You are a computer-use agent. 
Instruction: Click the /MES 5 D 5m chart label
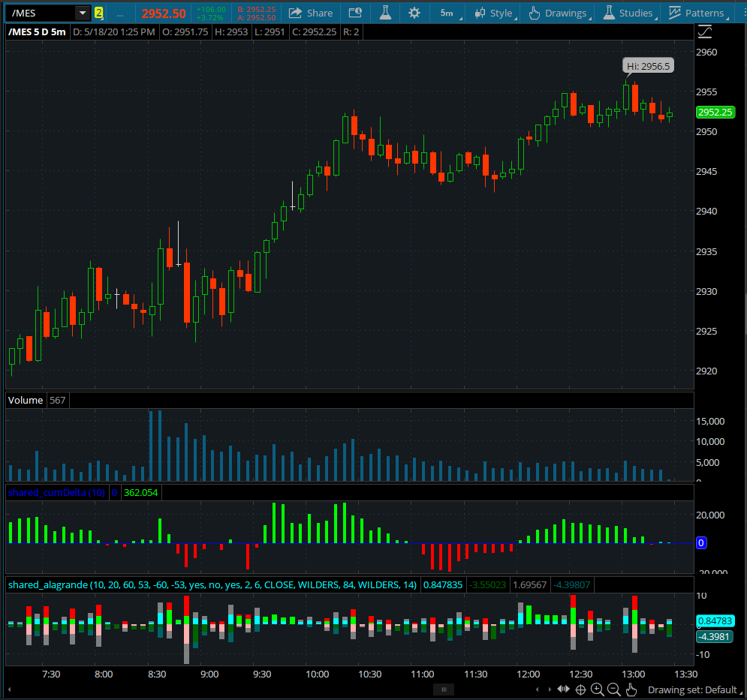coord(37,32)
